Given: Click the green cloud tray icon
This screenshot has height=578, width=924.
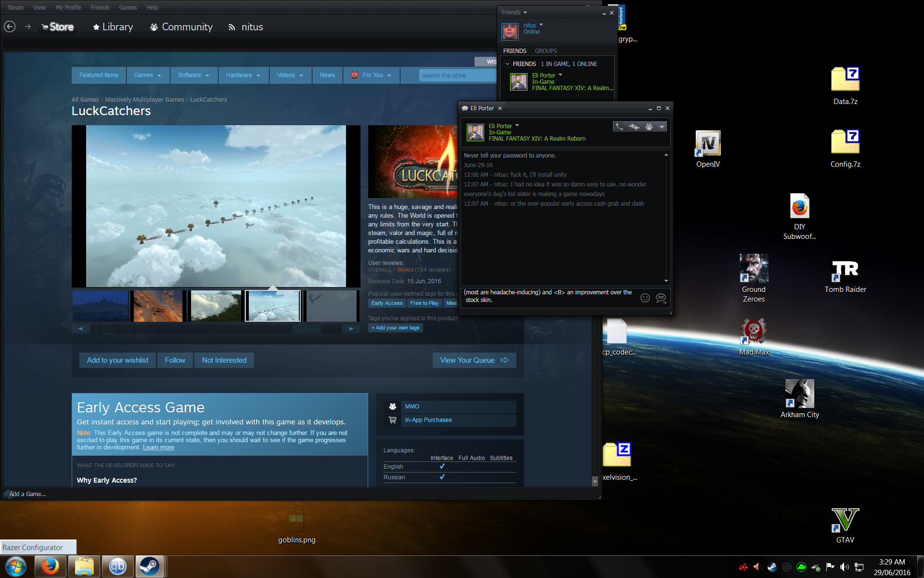Looking at the screenshot, I should pyautogui.click(x=801, y=567).
